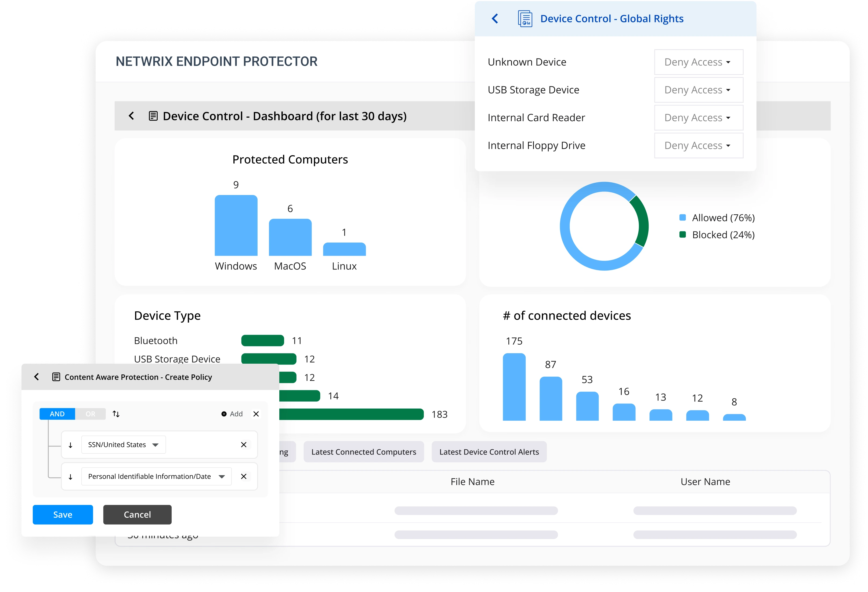
Task: Go back from Create Policy panel
Action: click(37, 377)
